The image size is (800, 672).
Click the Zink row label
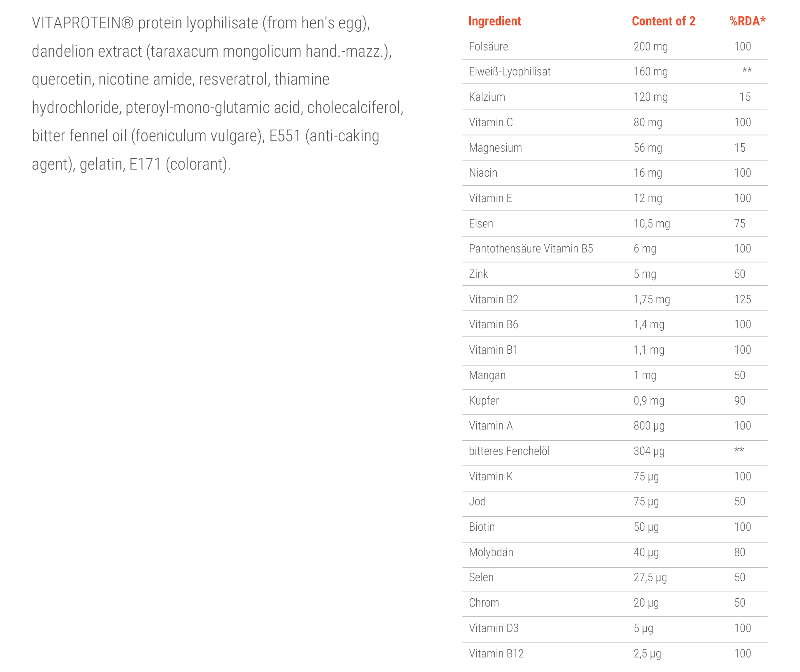coord(478,274)
